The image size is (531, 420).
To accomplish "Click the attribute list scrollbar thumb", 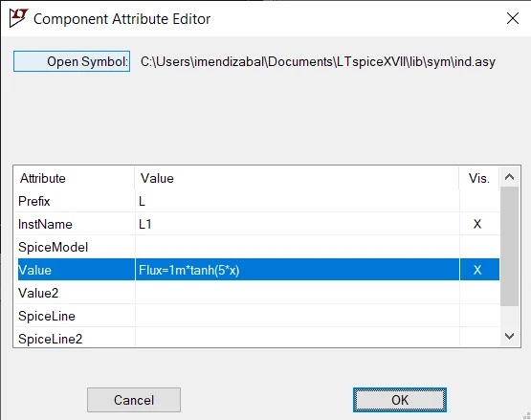I will pos(510,246).
